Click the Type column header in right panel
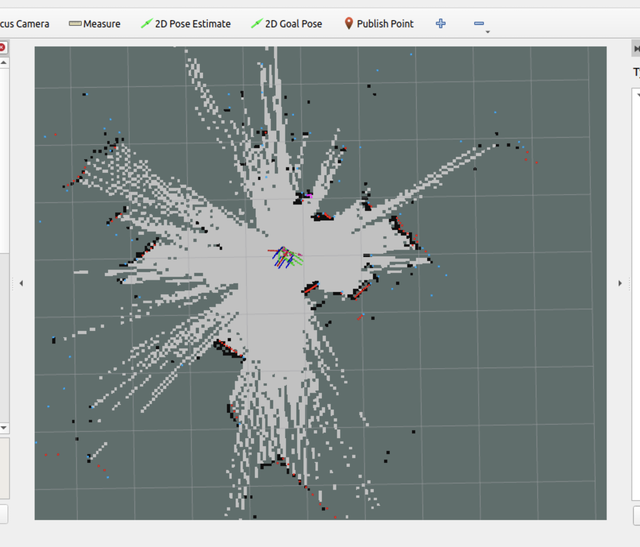This screenshot has width=640, height=547. pyautogui.click(x=635, y=72)
